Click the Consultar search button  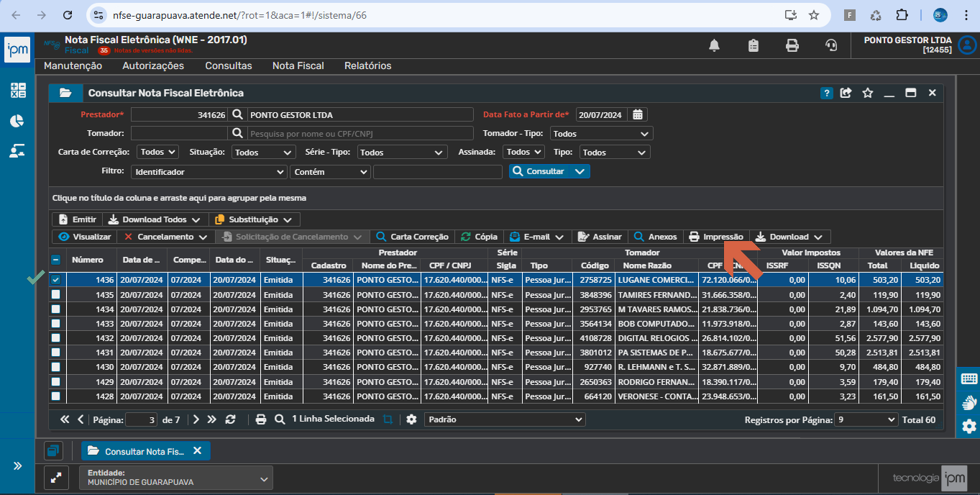549,171
